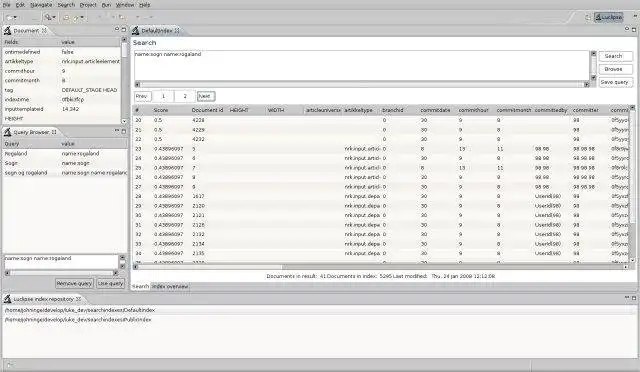Click the New wizard toolbar icon
The image size is (640, 372).
coord(9,17)
